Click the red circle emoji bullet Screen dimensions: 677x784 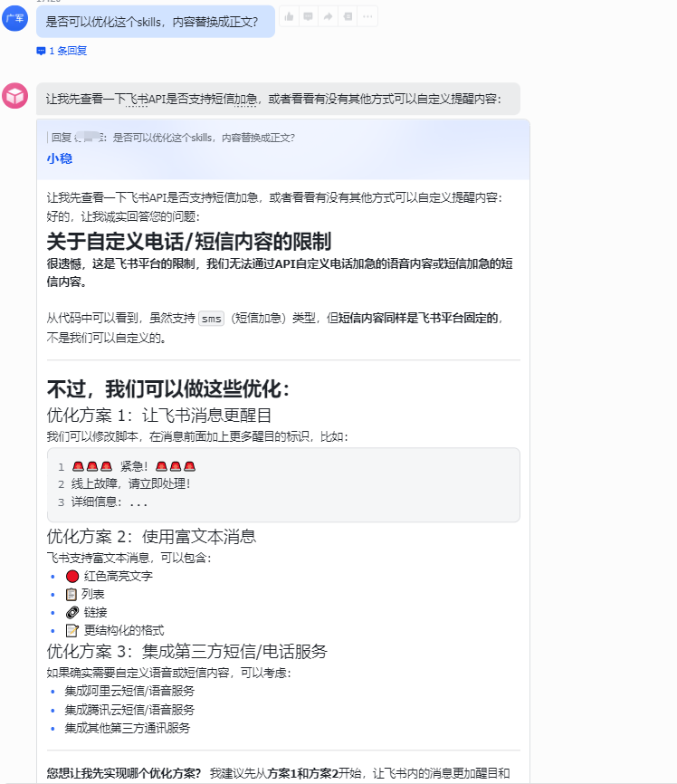click(72, 577)
